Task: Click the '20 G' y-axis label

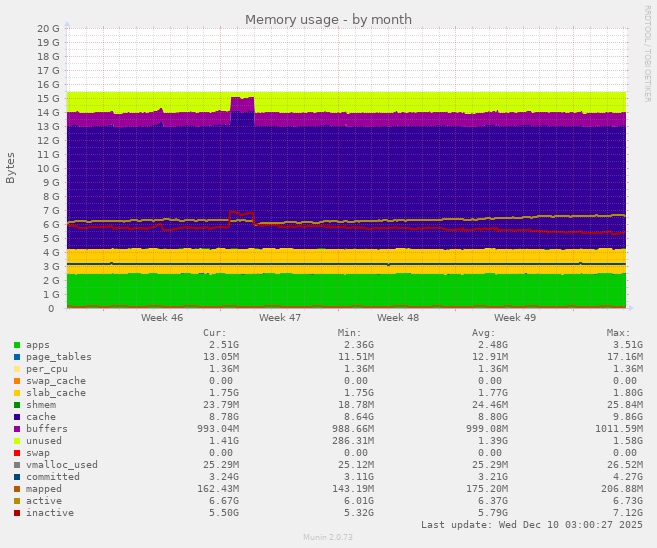Action: tap(49, 28)
